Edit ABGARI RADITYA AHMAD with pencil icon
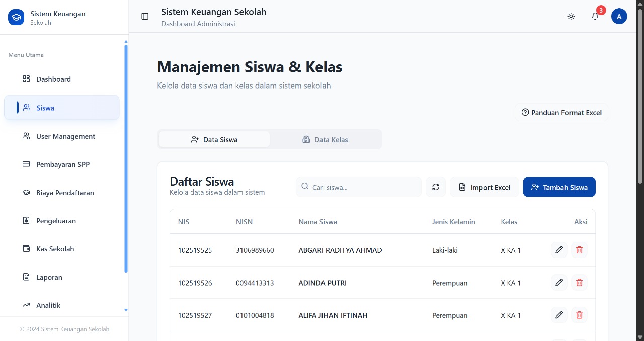Image resolution: width=644 pixels, height=341 pixels. click(559, 250)
